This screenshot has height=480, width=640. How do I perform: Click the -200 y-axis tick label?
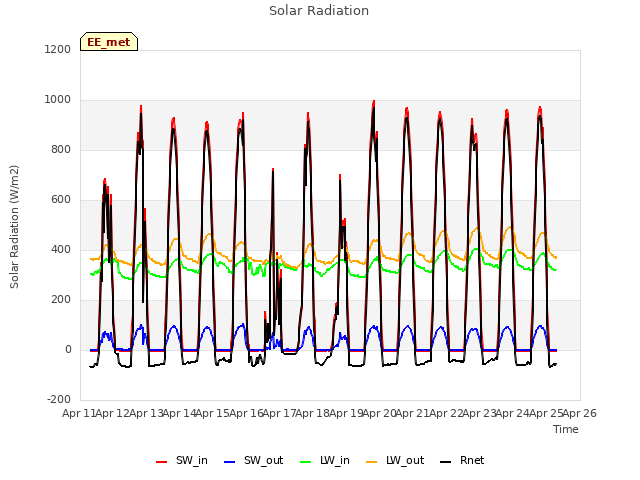[59, 399]
